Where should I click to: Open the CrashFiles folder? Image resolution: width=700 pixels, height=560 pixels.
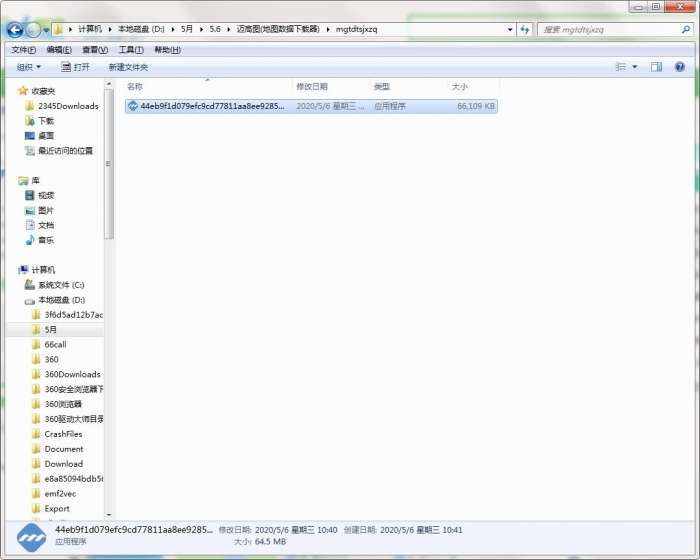point(63,434)
